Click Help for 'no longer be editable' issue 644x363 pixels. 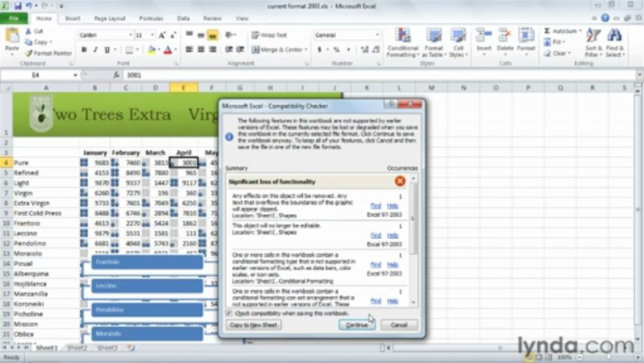coord(393,235)
